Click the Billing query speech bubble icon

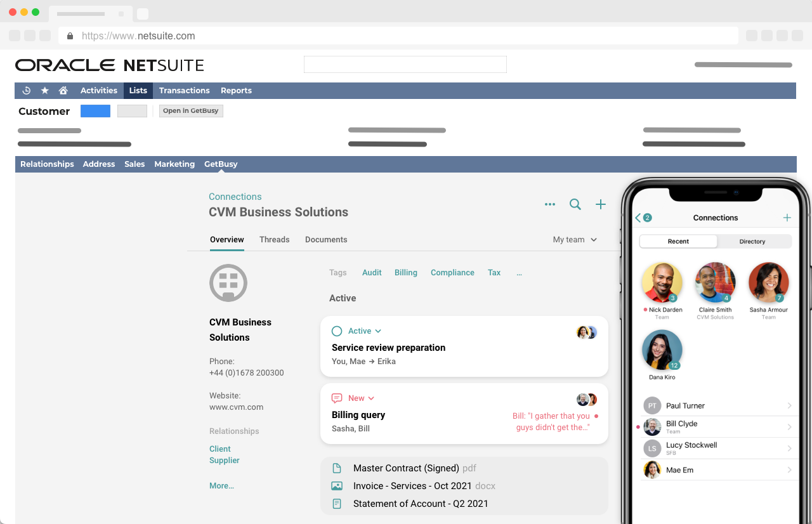click(x=336, y=398)
